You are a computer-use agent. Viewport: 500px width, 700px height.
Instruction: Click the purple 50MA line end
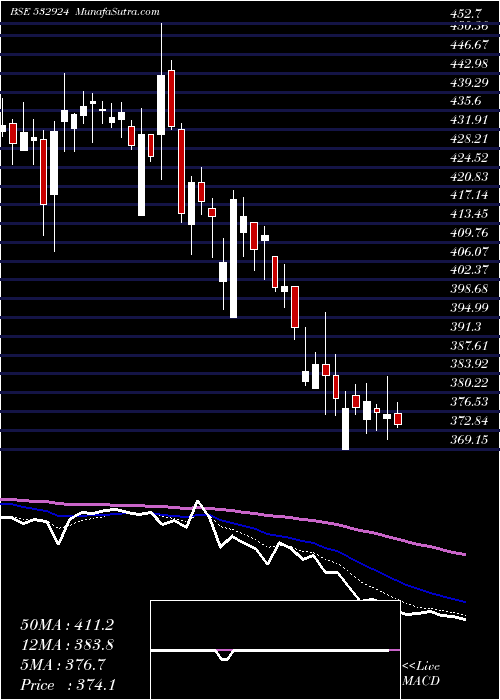[x=464, y=554]
